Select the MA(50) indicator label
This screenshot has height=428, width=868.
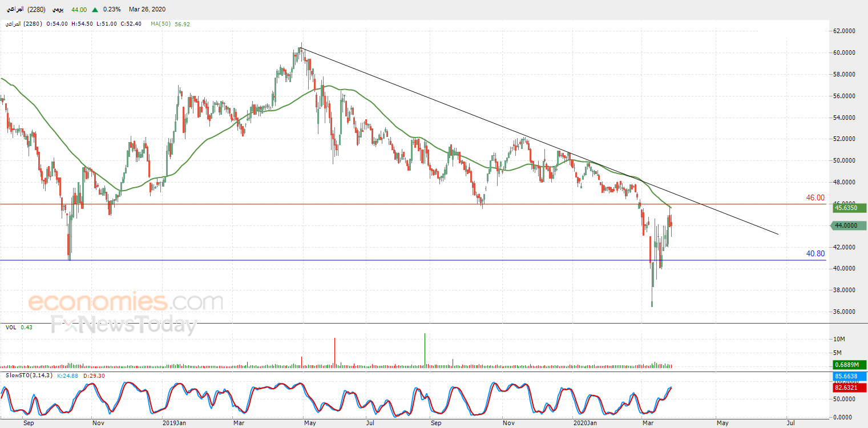click(x=162, y=24)
